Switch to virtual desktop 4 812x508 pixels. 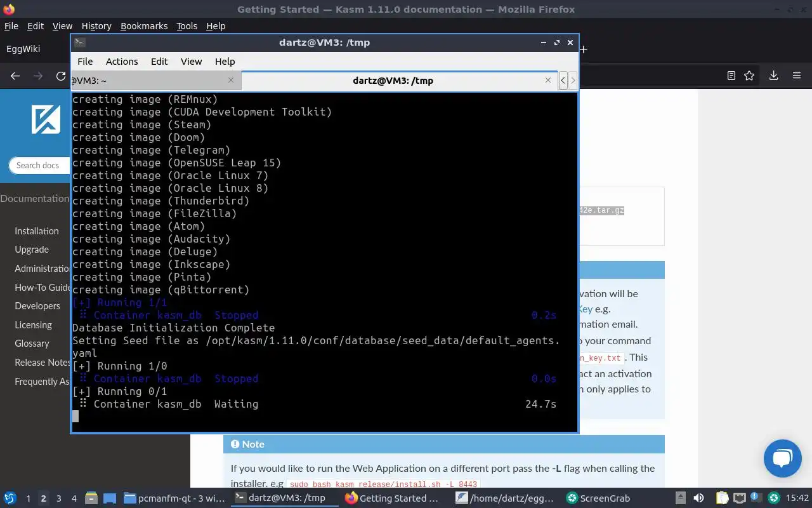(x=74, y=498)
